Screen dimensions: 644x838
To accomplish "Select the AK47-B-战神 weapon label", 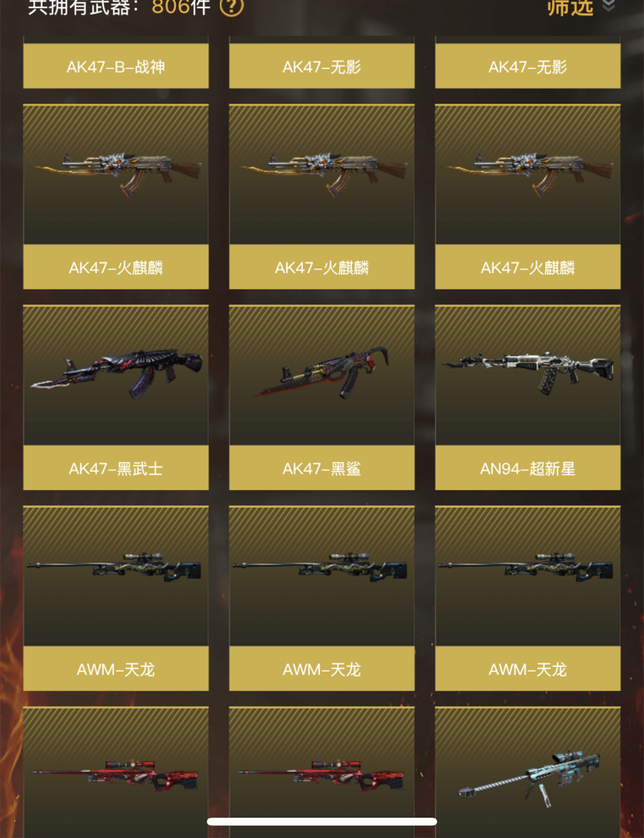I will [x=116, y=66].
